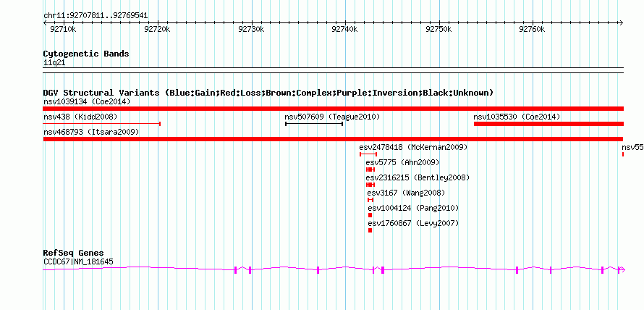
Task: Select the esv1004124 (Pang2010) red square
Action: (x=370, y=215)
